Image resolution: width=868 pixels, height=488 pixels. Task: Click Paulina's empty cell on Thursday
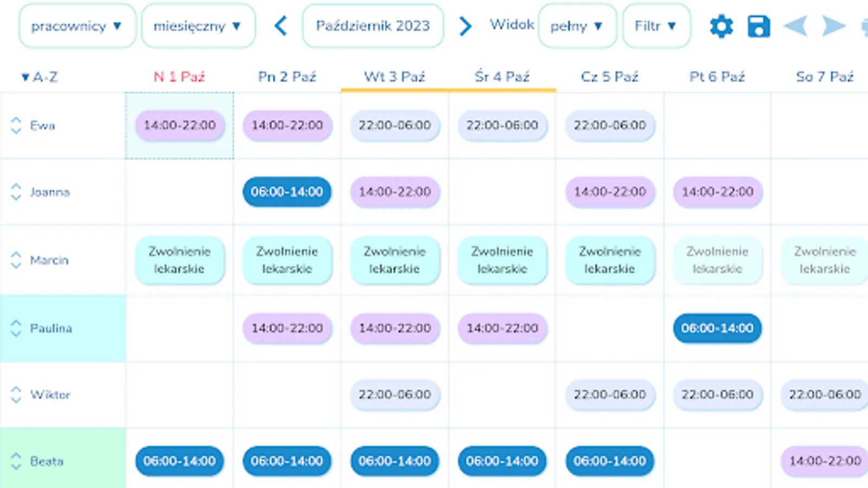(610, 328)
